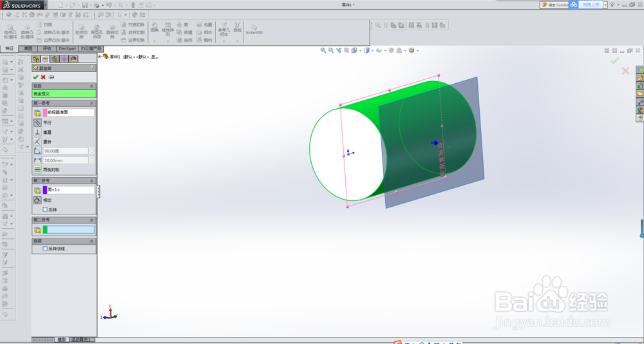The image size is (644, 344).
Task: Open the DisplayManager tab icon
Action: point(73,59)
